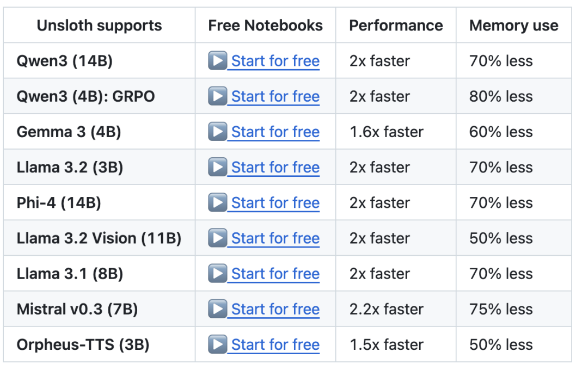Open Start for free for Llama 3.2 Vision (11B)
The width and height of the screenshot is (588, 370).
tap(275, 238)
